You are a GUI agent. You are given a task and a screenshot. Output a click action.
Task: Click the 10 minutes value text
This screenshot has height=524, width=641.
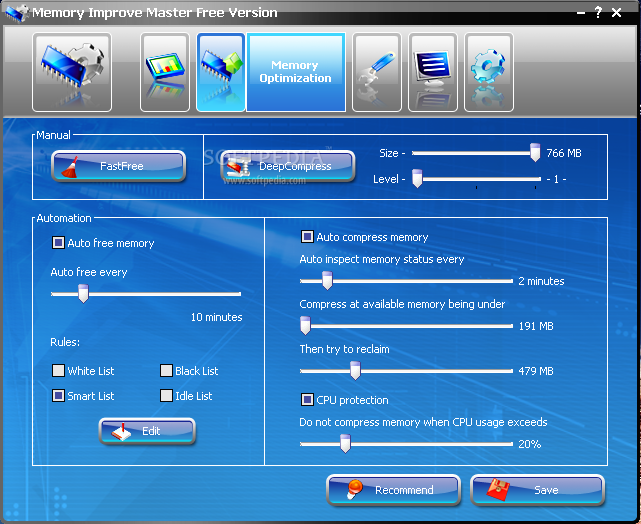click(x=217, y=317)
